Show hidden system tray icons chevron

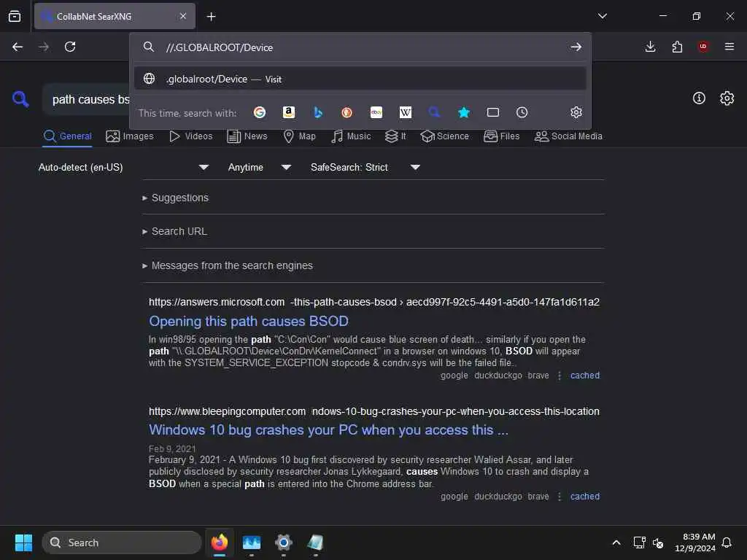(616, 542)
